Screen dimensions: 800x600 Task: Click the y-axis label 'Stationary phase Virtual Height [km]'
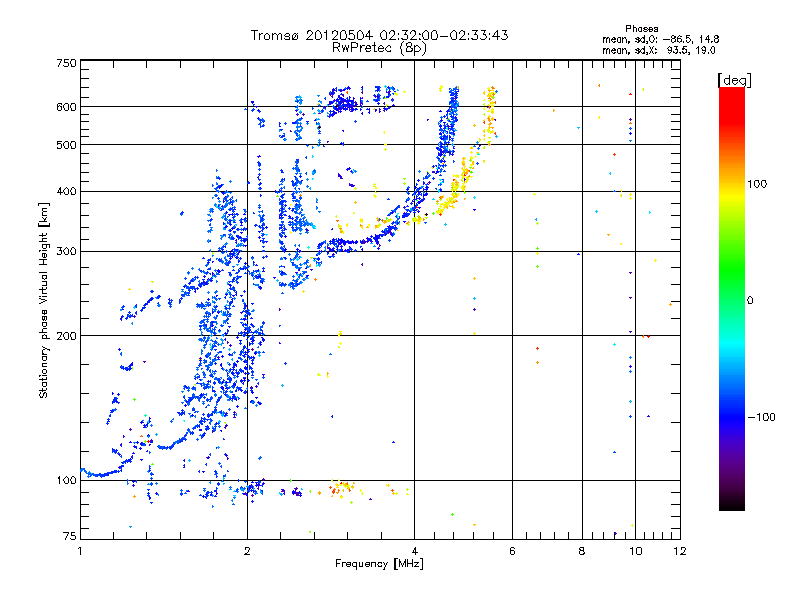tap(44, 300)
